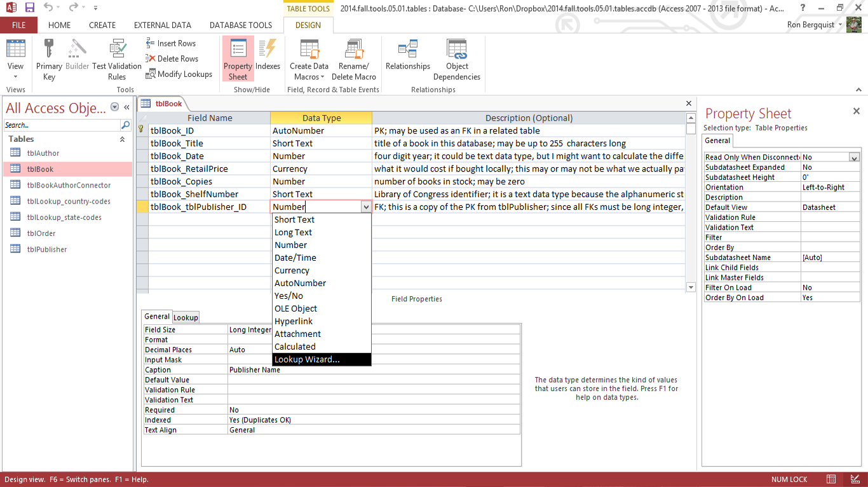
Task: Expand the View button dropdown
Action: pos(15,77)
